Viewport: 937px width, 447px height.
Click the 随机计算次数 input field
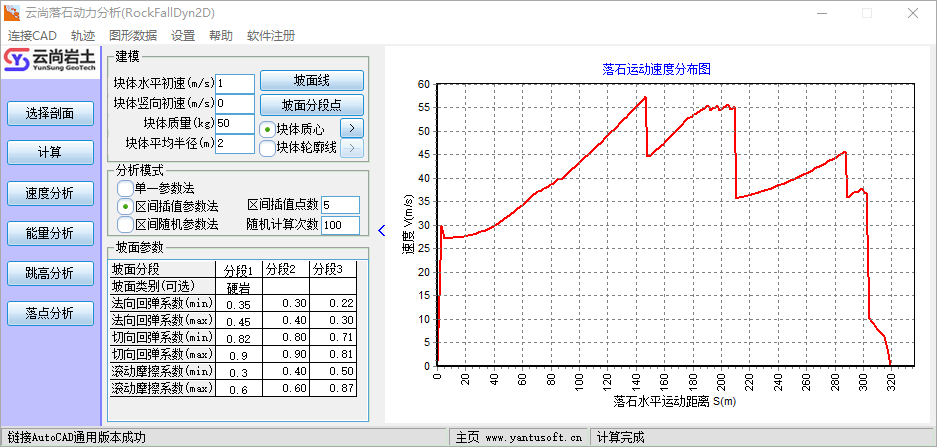point(340,225)
